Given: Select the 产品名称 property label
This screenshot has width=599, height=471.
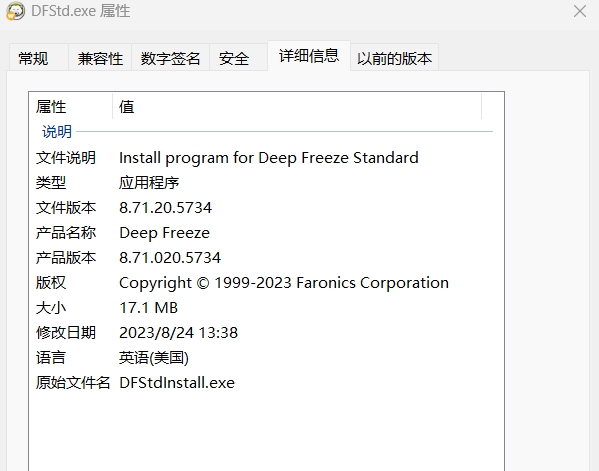Looking at the screenshot, I should (66, 232).
